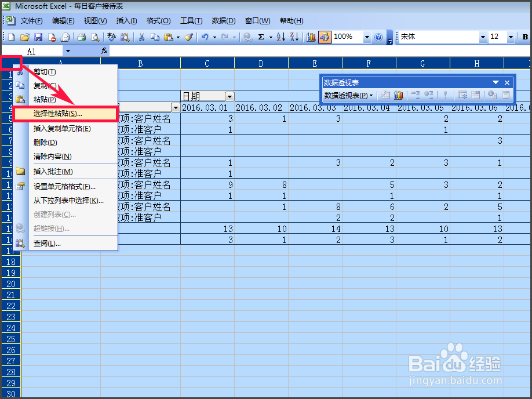Choose 插入复制单元格(E) in context menu
Screen dimensions: 532x399
65,128
